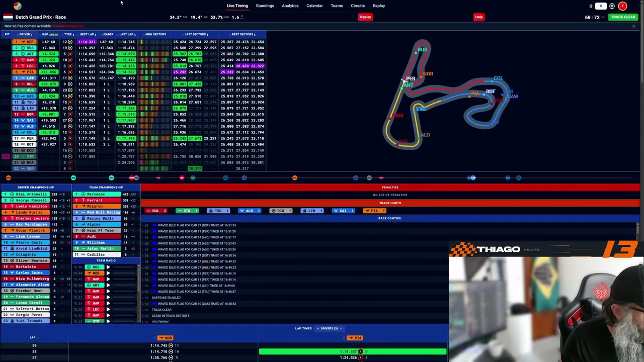The image size is (644, 362).
Task: Play the RUS team radio clip
Action: [x=108, y=267]
